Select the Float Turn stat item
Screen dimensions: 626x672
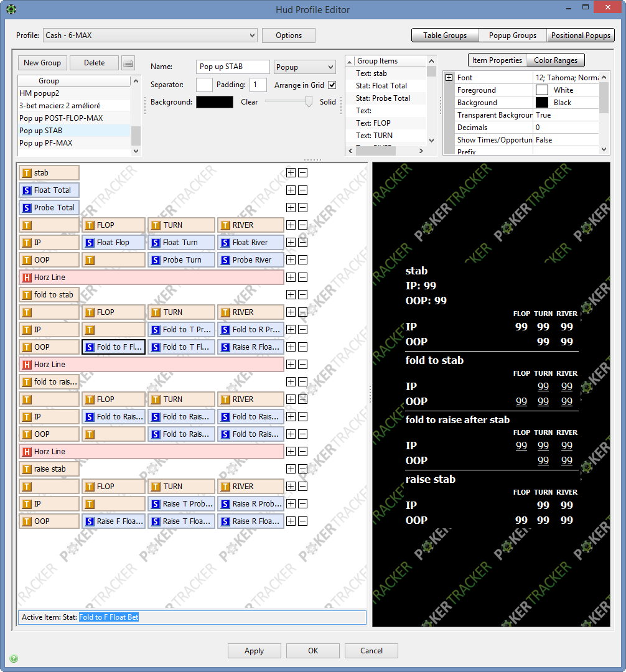tap(181, 243)
